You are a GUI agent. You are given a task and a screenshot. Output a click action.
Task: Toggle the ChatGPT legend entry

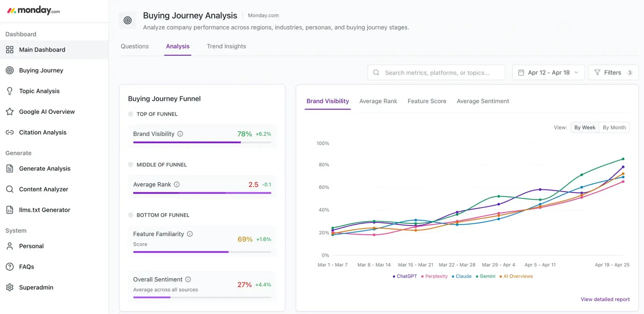tap(405, 276)
